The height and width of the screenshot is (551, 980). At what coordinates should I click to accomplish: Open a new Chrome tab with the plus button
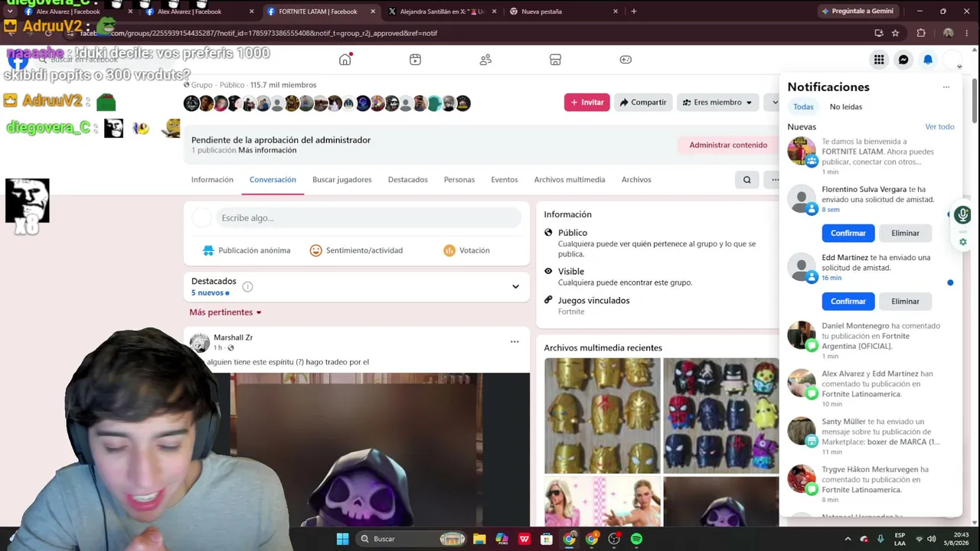(633, 11)
